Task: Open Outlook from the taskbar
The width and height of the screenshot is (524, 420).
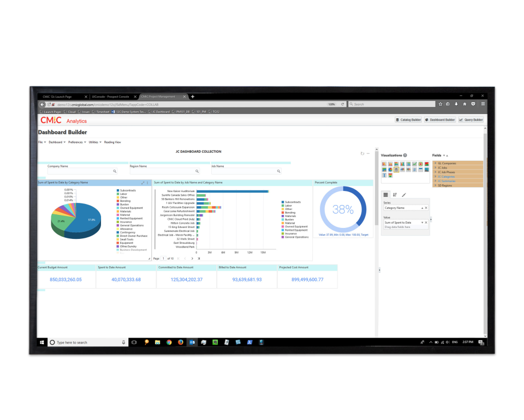Action: click(192, 342)
